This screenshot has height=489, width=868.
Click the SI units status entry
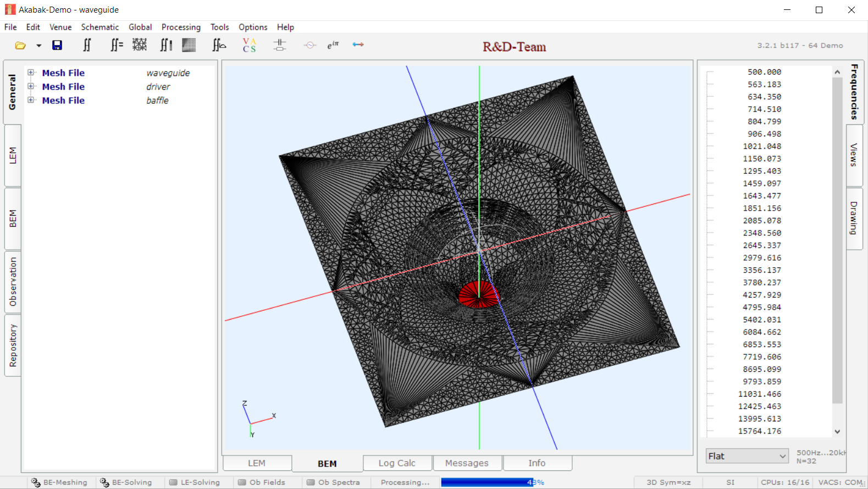(730, 482)
